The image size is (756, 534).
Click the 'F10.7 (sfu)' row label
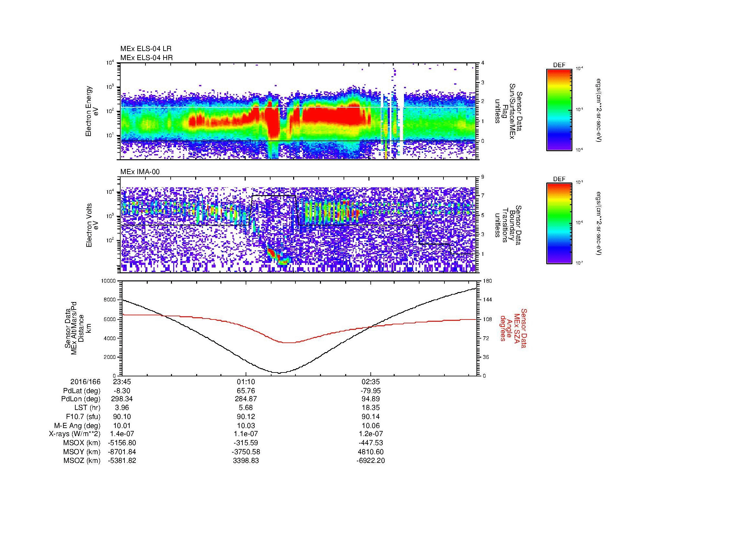click(x=83, y=416)
